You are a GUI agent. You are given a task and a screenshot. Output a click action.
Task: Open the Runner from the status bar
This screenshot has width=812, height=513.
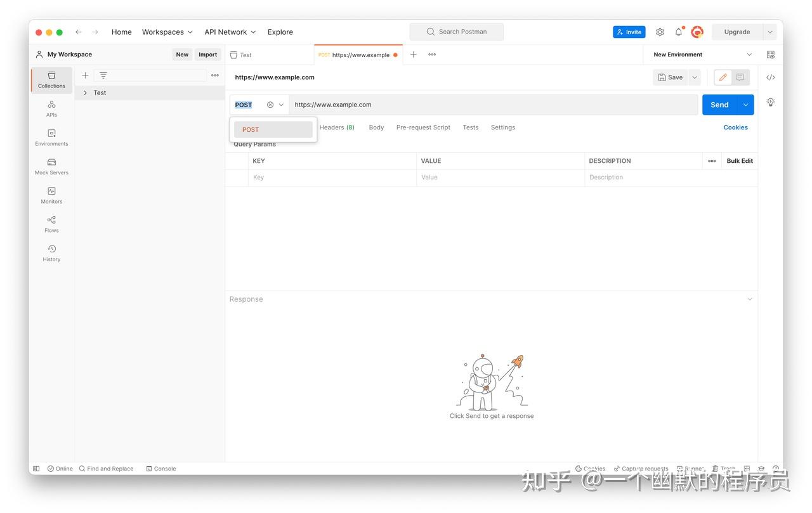click(x=691, y=468)
